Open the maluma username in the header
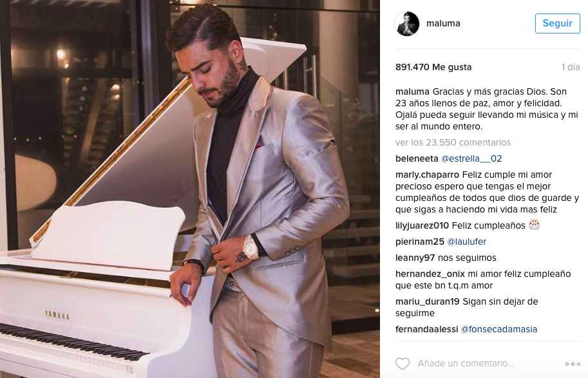Image resolution: width=588 pixels, height=378 pixels. point(443,23)
